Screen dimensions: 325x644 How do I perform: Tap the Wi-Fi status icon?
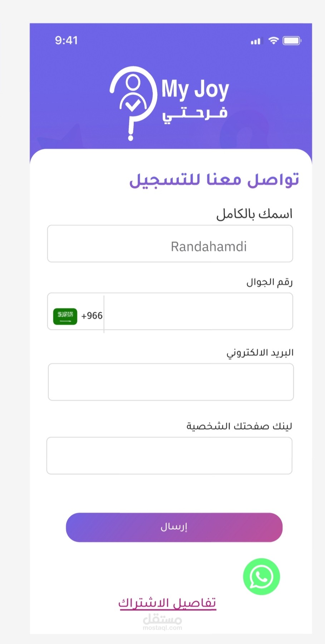click(274, 41)
